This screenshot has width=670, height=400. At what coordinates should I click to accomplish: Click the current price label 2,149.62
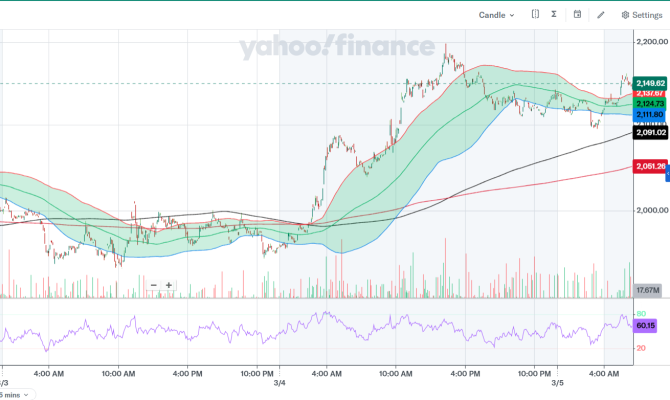point(651,83)
